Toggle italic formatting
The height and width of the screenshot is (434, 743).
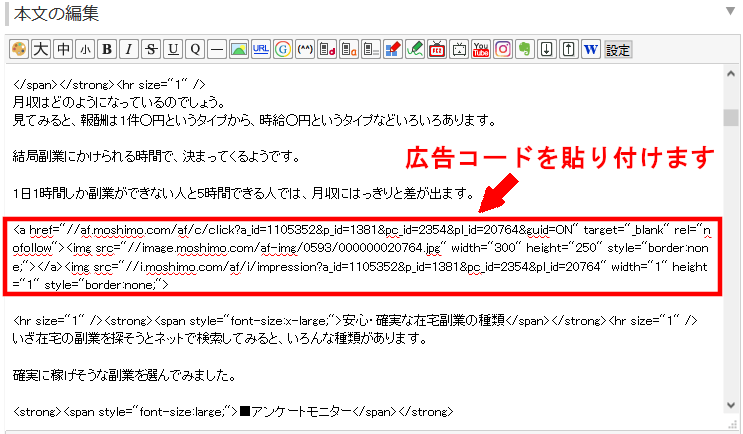pyautogui.click(x=129, y=49)
